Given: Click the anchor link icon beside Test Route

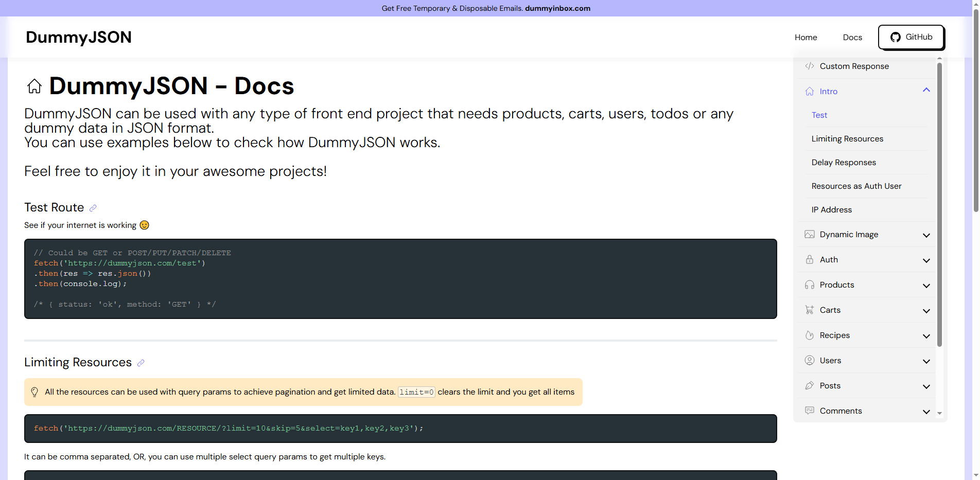Looking at the screenshot, I should coord(93,208).
